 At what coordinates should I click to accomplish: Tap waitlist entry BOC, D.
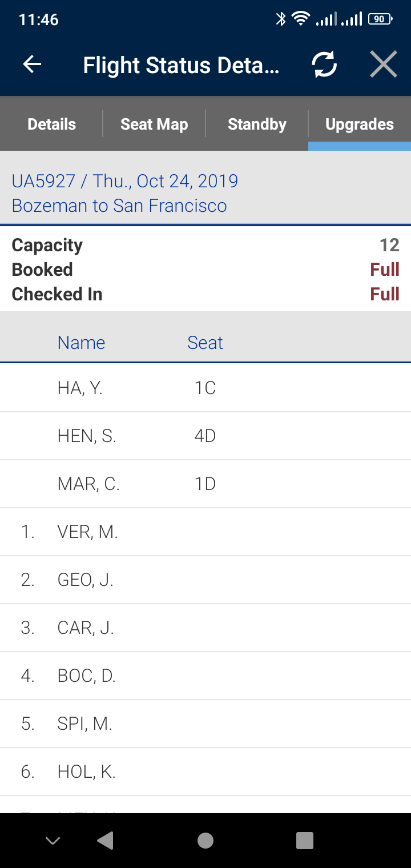click(205, 676)
